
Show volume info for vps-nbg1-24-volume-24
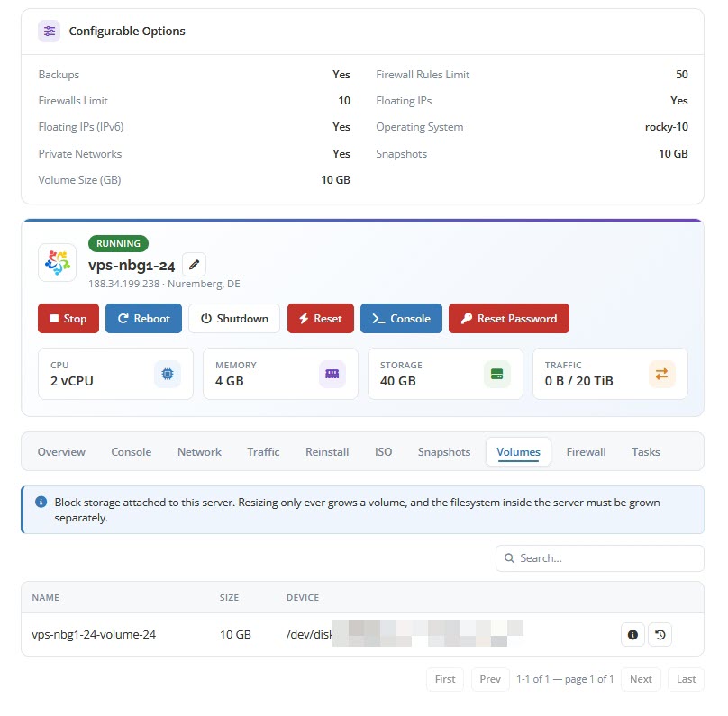click(x=632, y=634)
